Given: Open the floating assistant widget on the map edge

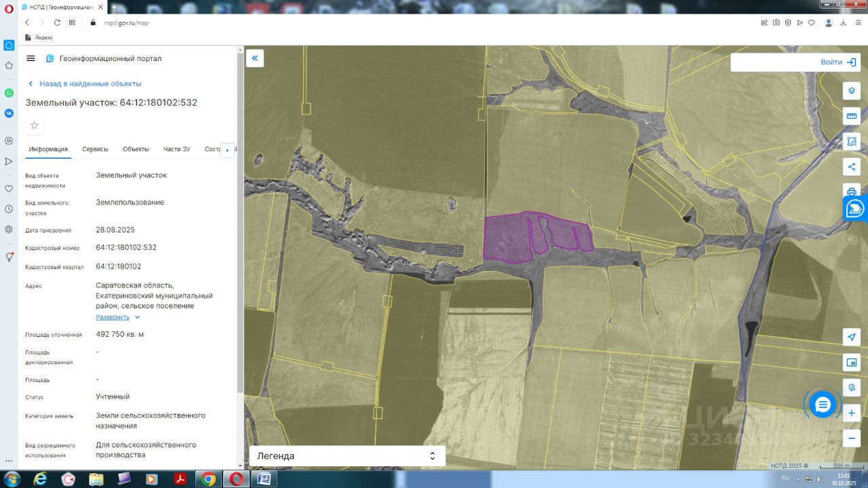Looking at the screenshot, I should pyautogui.click(x=855, y=209).
